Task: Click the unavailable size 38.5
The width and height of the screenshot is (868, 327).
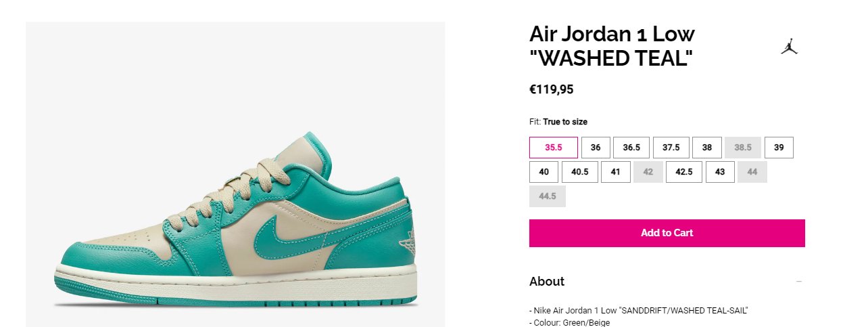Action: [743, 148]
